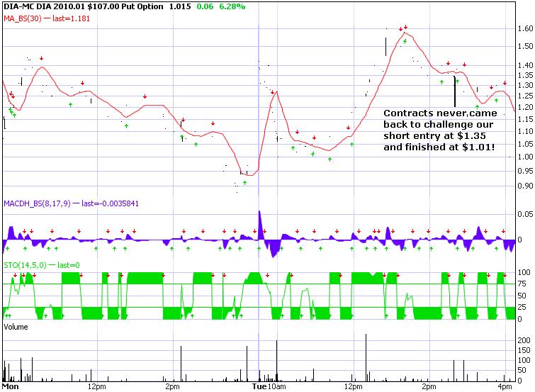Screen dimensions: 535x392
Task: Click the 0.05 MACD axis label
Action: 524,213
